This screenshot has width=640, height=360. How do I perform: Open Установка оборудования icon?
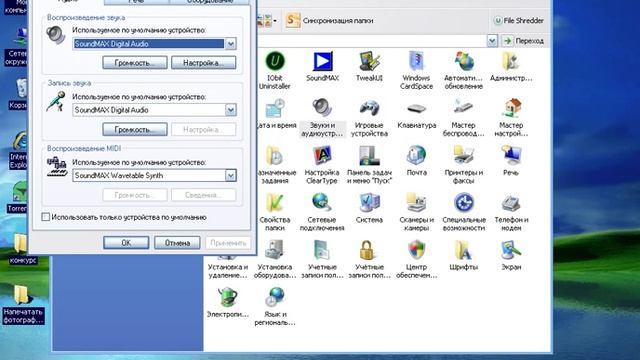coord(275,260)
